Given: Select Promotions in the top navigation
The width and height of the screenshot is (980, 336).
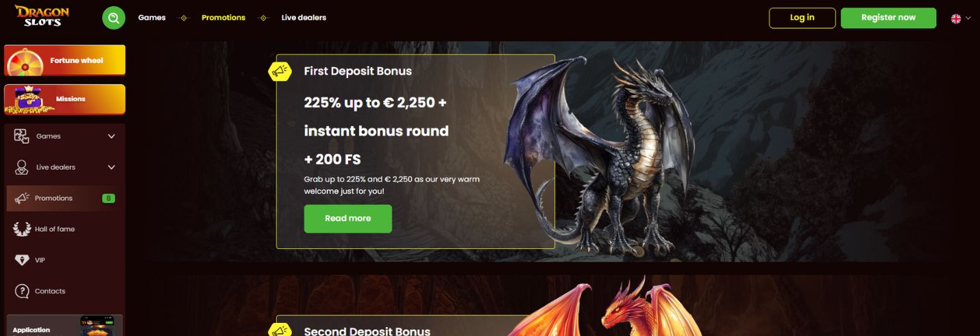Looking at the screenshot, I should coord(223,18).
